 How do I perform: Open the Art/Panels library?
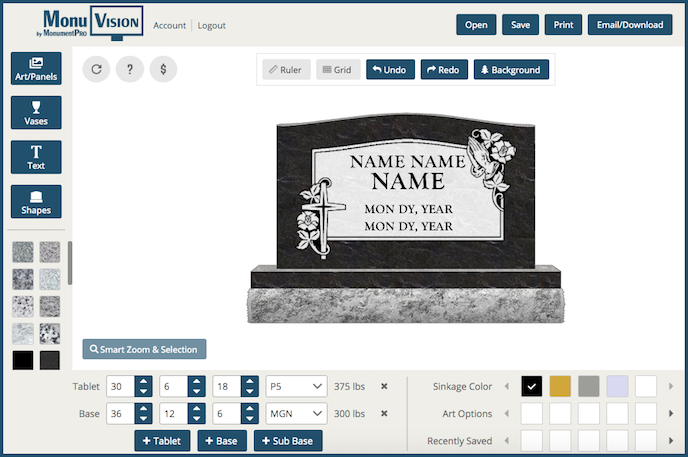(36, 68)
